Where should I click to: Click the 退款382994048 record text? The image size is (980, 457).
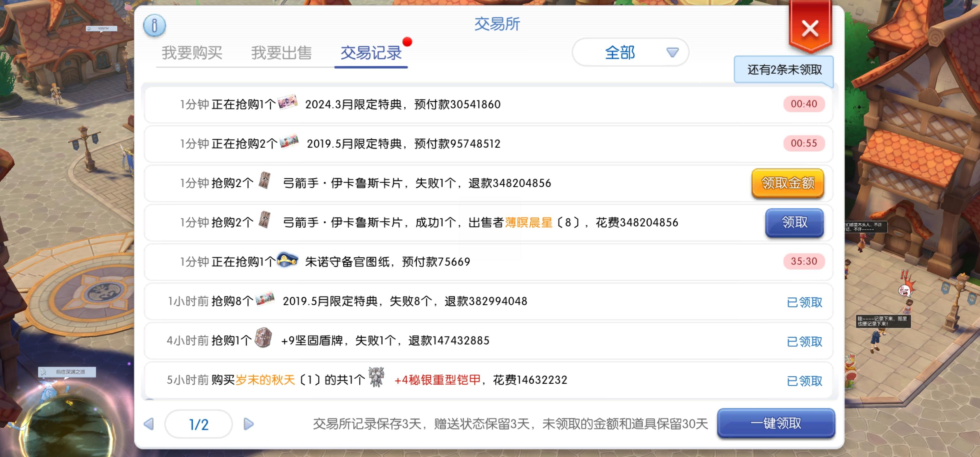(x=486, y=301)
